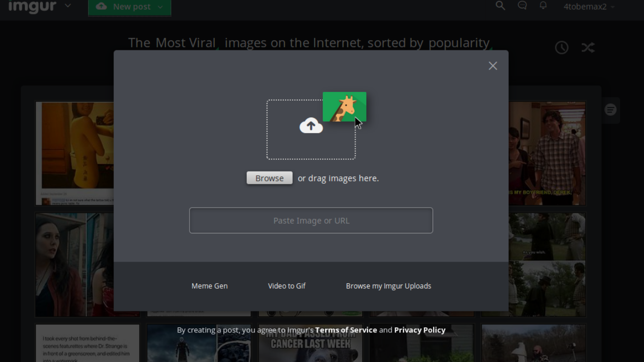Screen dimensions: 644x362
Task: Open the Privacy Policy link
Action: 420,330
